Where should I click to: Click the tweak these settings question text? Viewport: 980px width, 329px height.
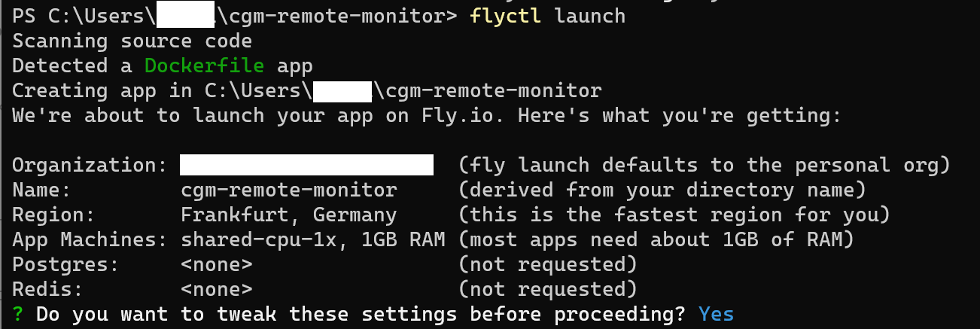[x=361, y=313]
